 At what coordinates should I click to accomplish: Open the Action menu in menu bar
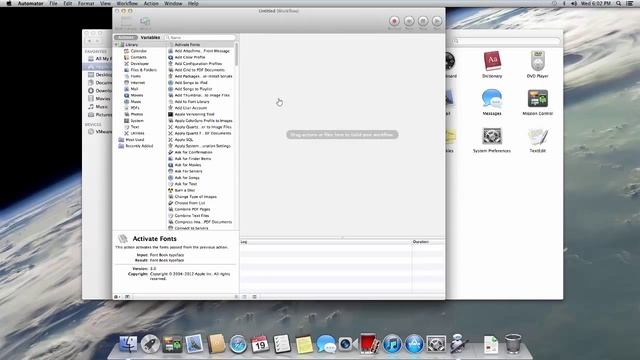151,3
